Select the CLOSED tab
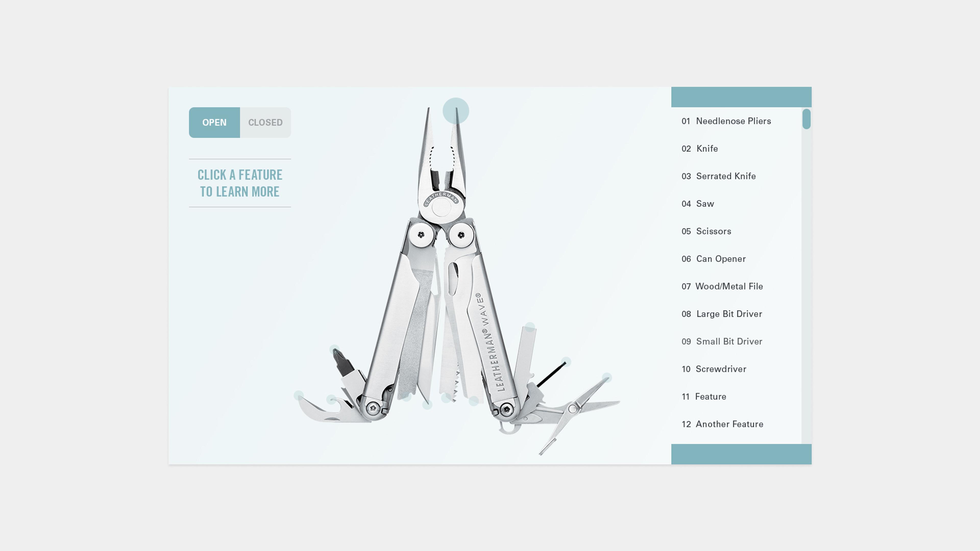 (x=265, y=122)
